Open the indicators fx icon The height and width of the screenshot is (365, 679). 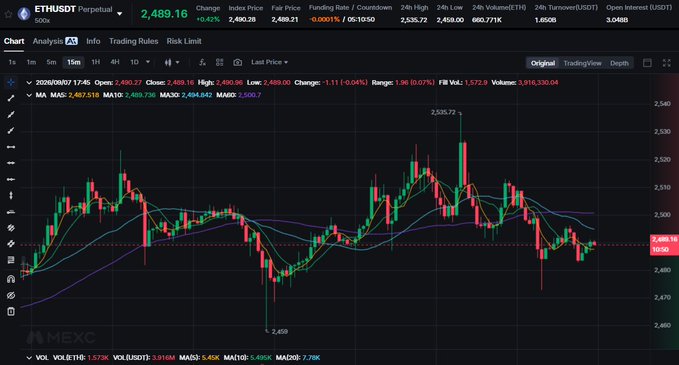pos(202,62)
